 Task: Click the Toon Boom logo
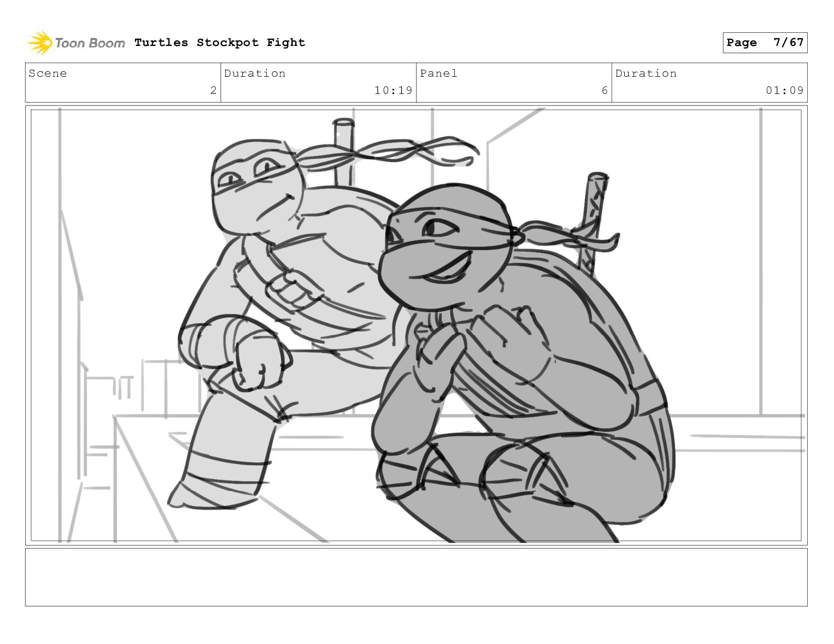76,43
